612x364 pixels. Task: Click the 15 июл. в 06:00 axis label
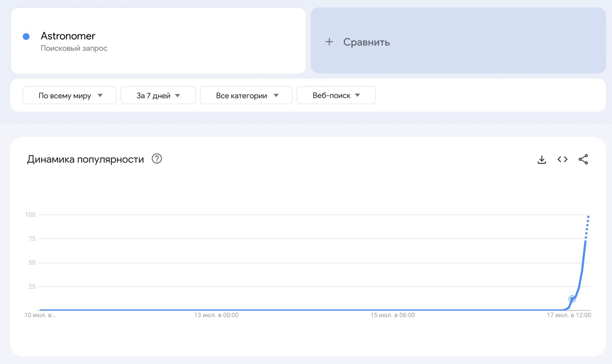click(x=392, y=315)
